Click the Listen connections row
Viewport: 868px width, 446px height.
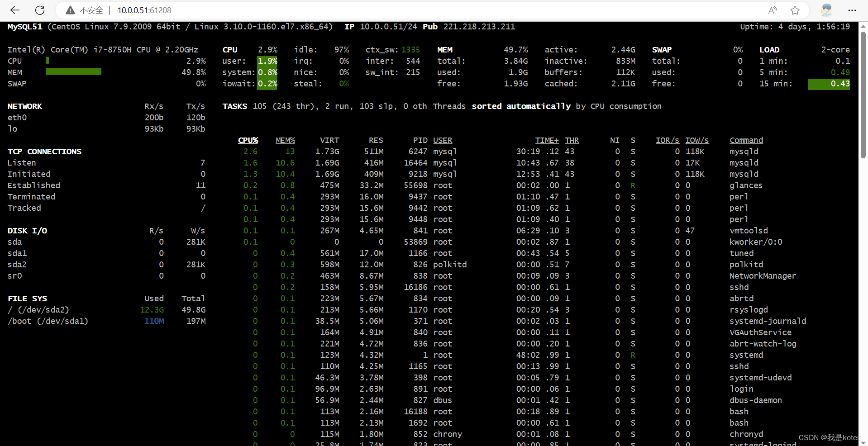(x=106, y=163)
